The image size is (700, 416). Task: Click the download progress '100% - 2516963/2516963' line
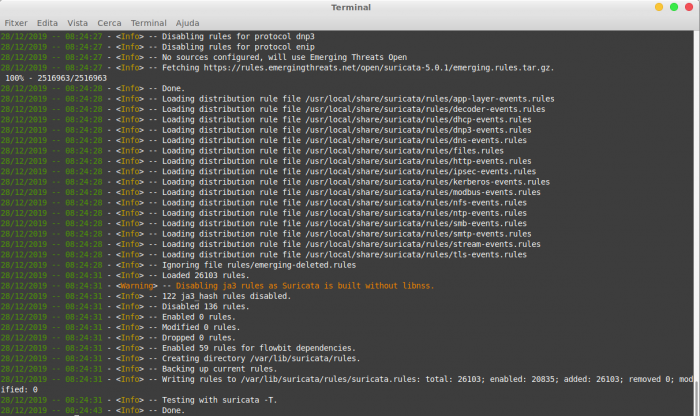(56, 77)
